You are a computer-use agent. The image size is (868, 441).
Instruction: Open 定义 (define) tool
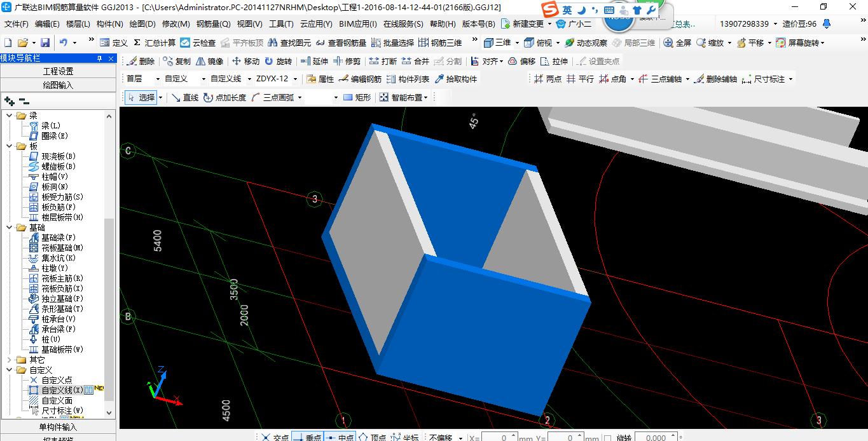click(x=114, y=43)
